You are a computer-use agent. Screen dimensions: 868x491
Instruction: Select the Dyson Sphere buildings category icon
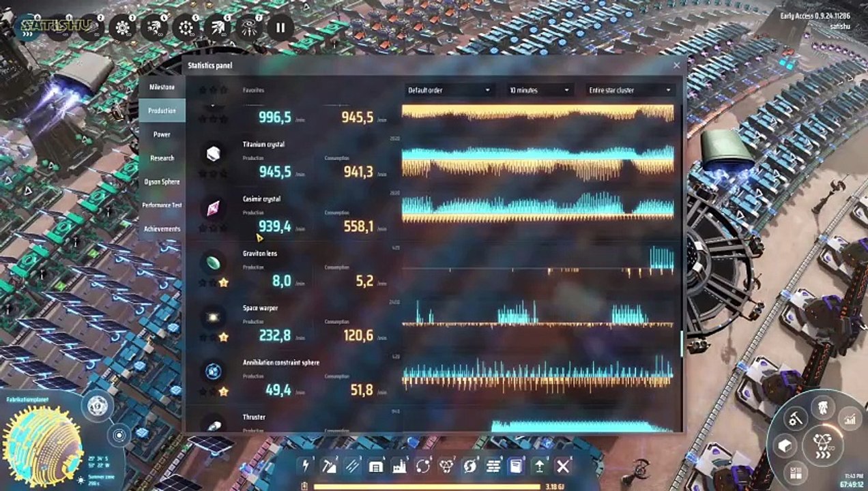(x=469, y=466)
